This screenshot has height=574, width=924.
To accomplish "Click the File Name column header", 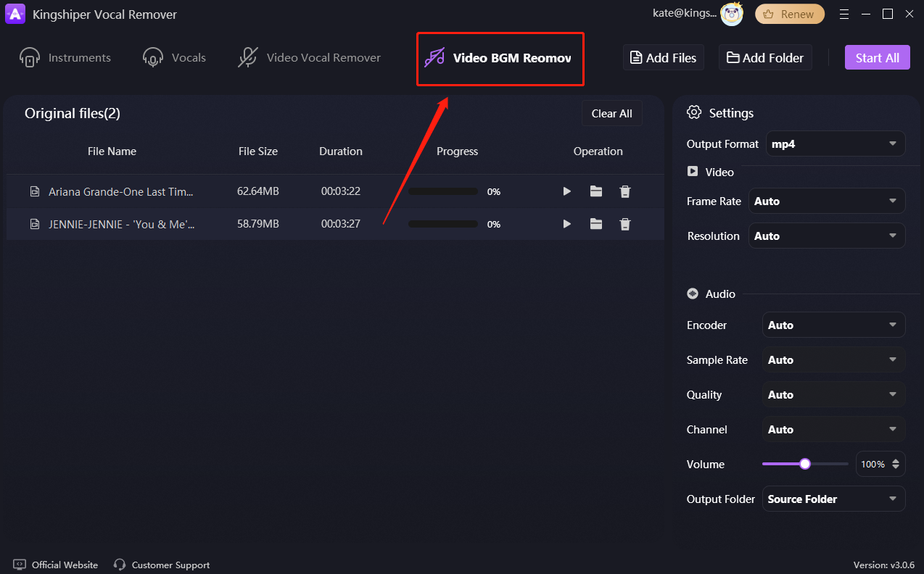I will pos(112,151).
